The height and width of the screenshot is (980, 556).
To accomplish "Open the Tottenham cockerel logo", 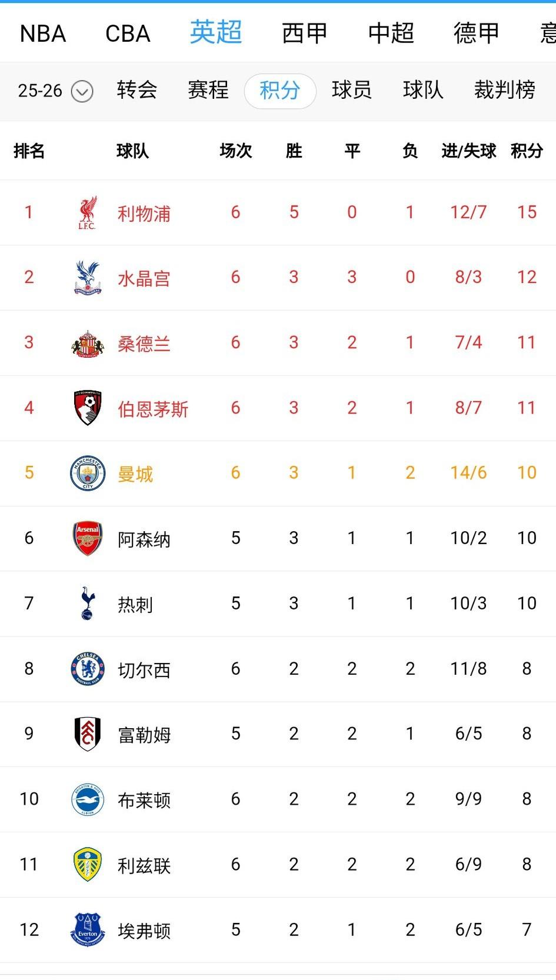I will 87,604.
